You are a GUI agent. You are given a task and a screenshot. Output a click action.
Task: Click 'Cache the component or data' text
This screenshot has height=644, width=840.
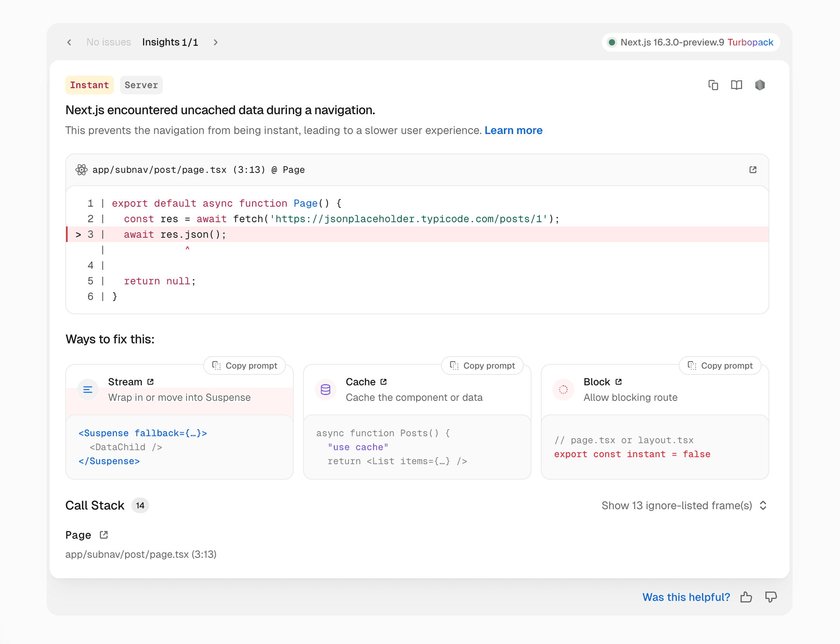click(414, 397)
